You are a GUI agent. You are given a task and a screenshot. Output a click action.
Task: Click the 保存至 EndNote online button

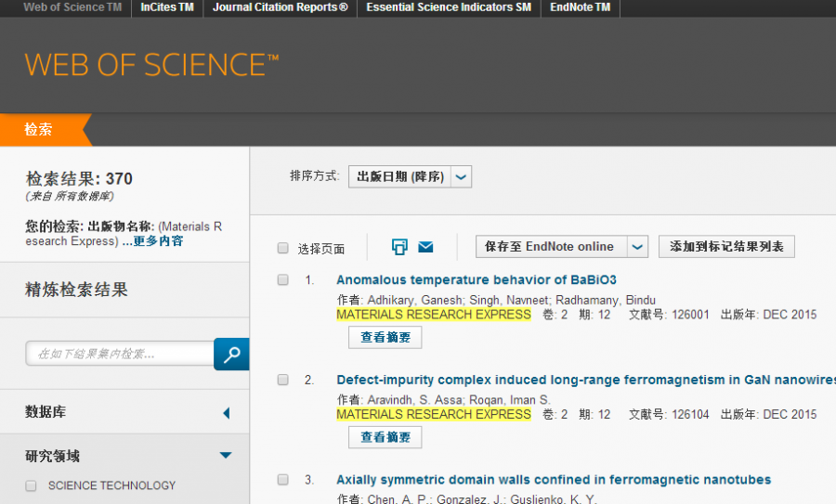(551, 247)
